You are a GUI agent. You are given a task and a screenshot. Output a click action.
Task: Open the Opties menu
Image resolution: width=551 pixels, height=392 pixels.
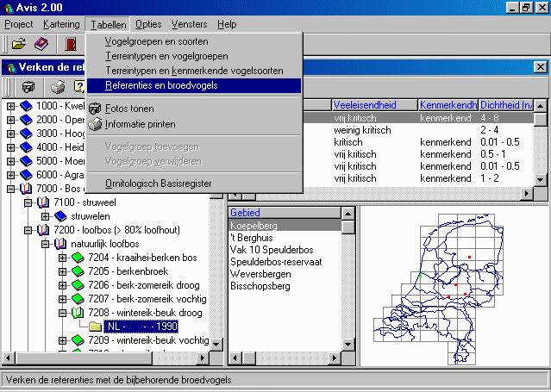coord(148,24)
